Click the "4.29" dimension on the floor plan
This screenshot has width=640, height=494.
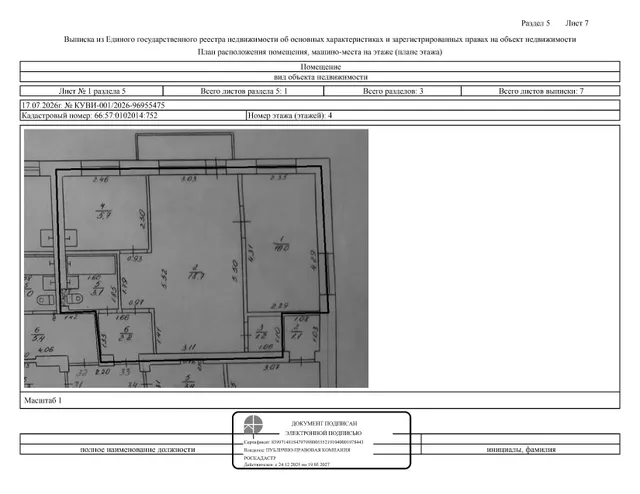pos(313,260)
